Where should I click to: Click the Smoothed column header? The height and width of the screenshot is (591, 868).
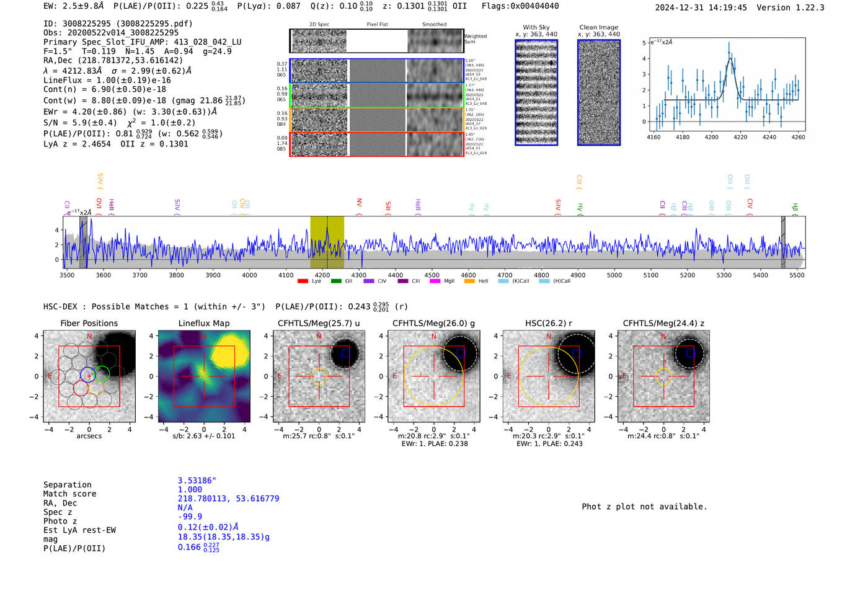435,25
